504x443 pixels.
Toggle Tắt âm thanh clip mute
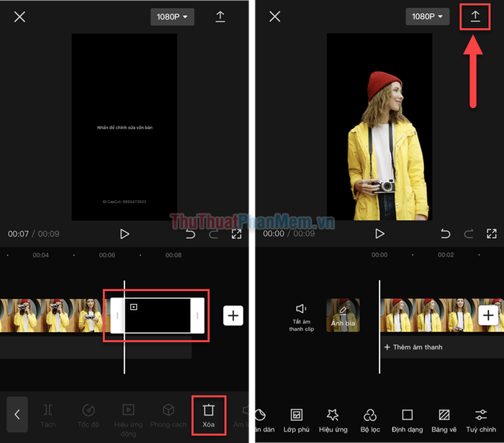(301, 317)
